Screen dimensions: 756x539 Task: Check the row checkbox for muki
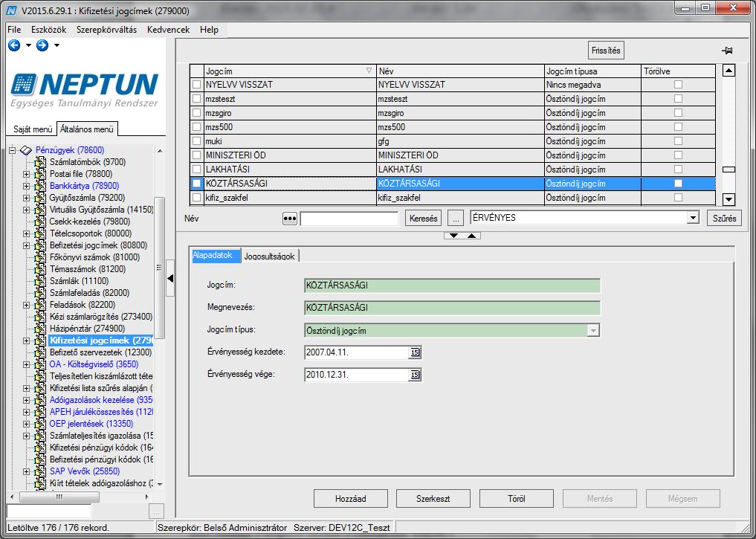pyautogui.click(x=197, y=141)
